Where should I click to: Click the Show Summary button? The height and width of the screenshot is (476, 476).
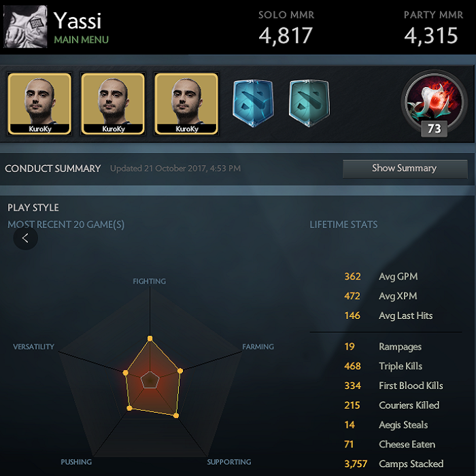[405, 169]
